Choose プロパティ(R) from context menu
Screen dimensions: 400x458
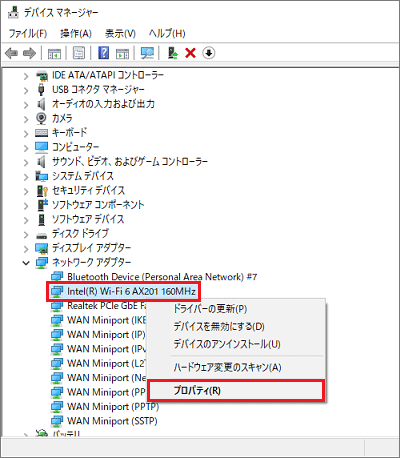[236, 390]
